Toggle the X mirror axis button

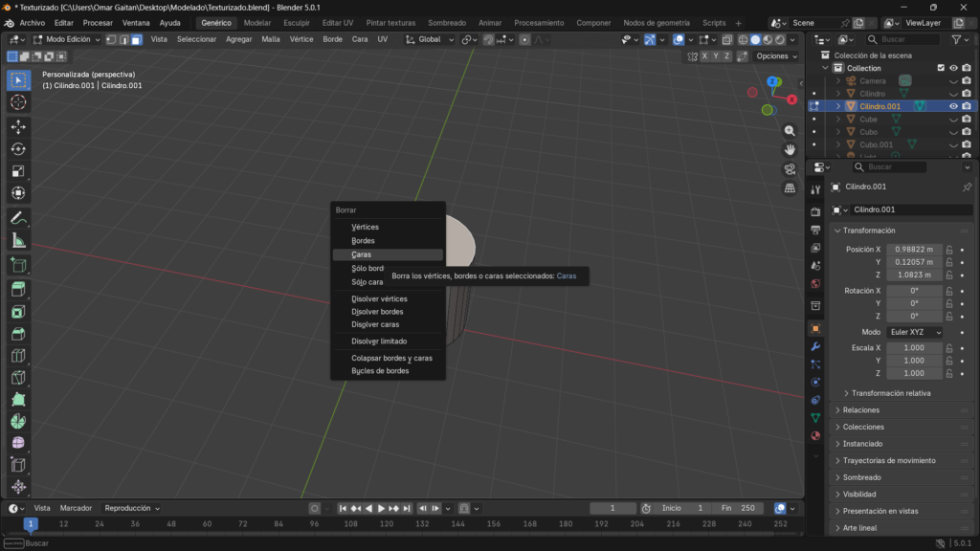[x=705, y=56]
